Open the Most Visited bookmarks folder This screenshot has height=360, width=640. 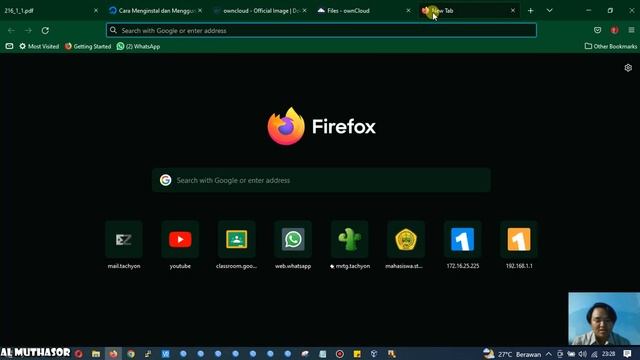tap(39, 46)
